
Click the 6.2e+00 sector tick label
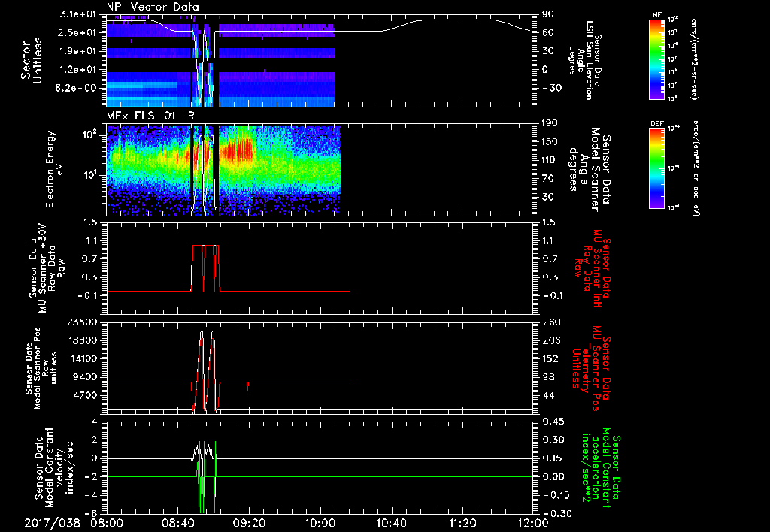point(76,88)
